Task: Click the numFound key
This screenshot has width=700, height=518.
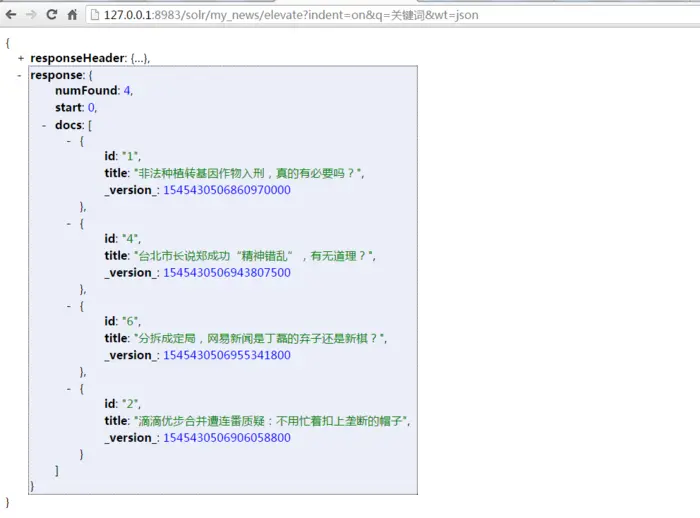Action: (86, 91)
